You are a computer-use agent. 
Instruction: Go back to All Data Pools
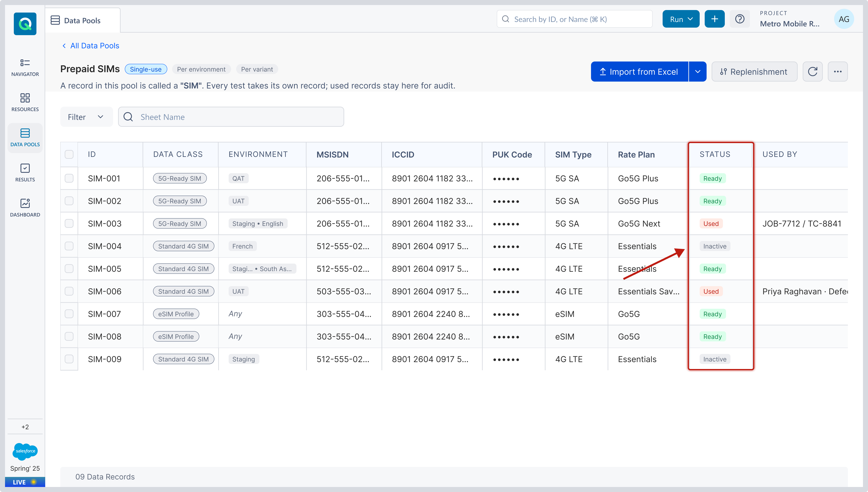tap(91, 46)
